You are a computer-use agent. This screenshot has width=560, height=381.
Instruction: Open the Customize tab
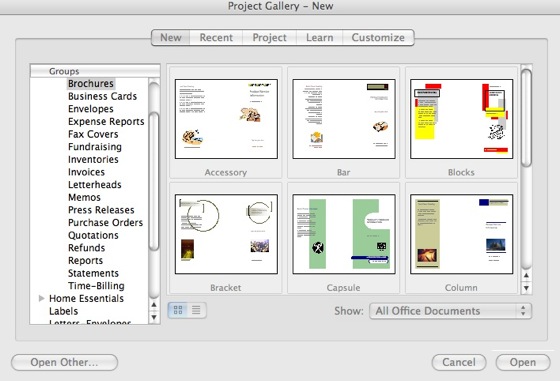[x=378, y=37]
